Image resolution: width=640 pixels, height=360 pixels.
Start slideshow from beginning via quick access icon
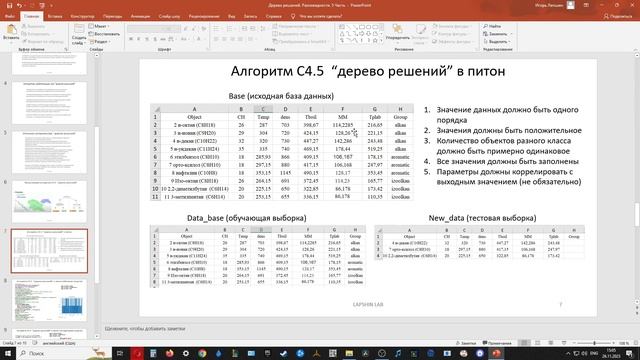point(42,5)
